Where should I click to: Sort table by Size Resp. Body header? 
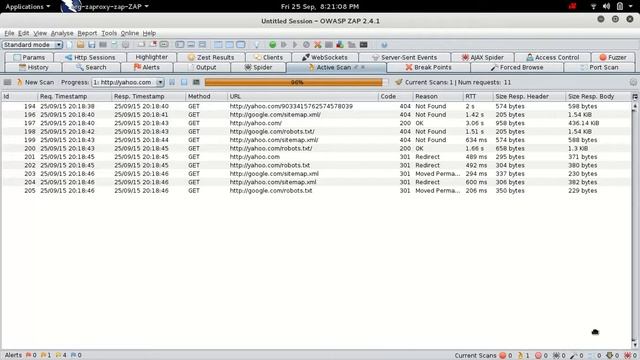point(599,96)
